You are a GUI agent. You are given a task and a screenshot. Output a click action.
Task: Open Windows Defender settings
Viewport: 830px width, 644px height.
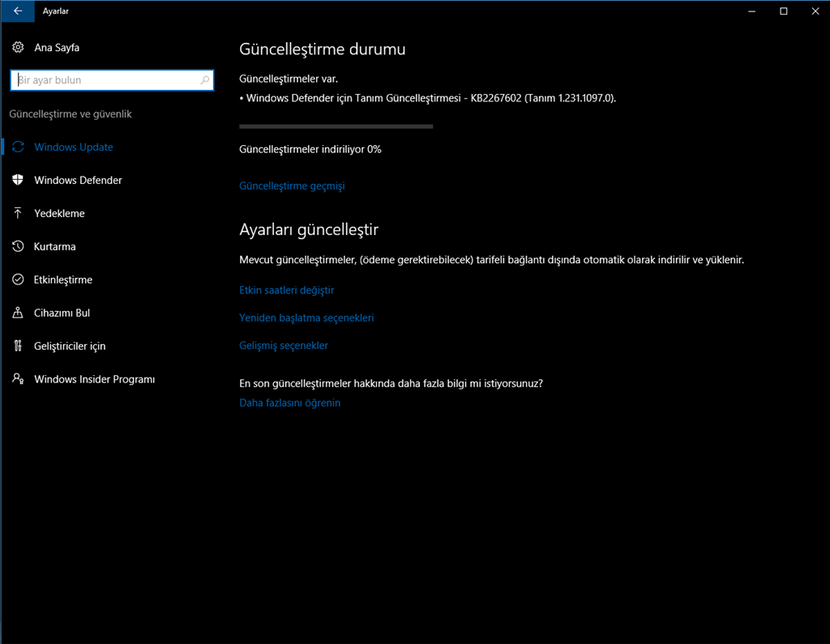point(78,181)
